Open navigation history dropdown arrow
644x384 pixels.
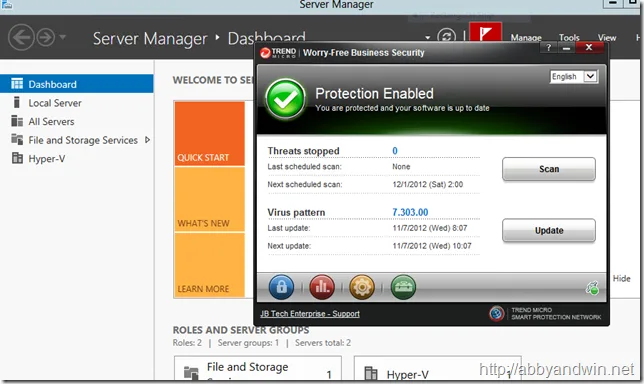pyautogui.click(x=62, y=37)
